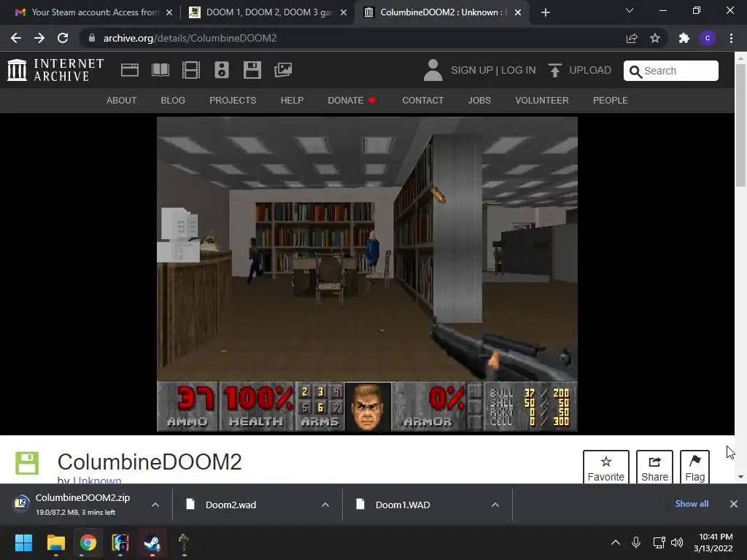Reload the archive.org page
The image size is (747, 560).
tap(63, 38)
